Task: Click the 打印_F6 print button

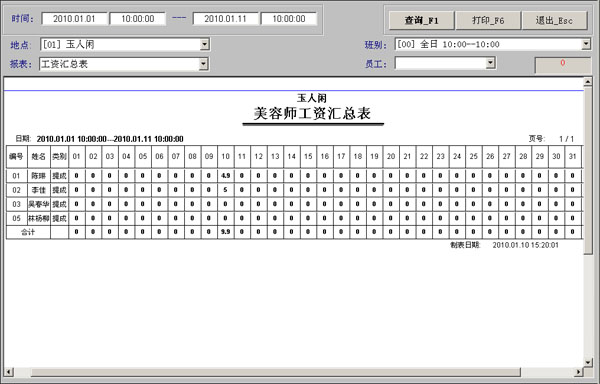Action: [x=488, y=20]
